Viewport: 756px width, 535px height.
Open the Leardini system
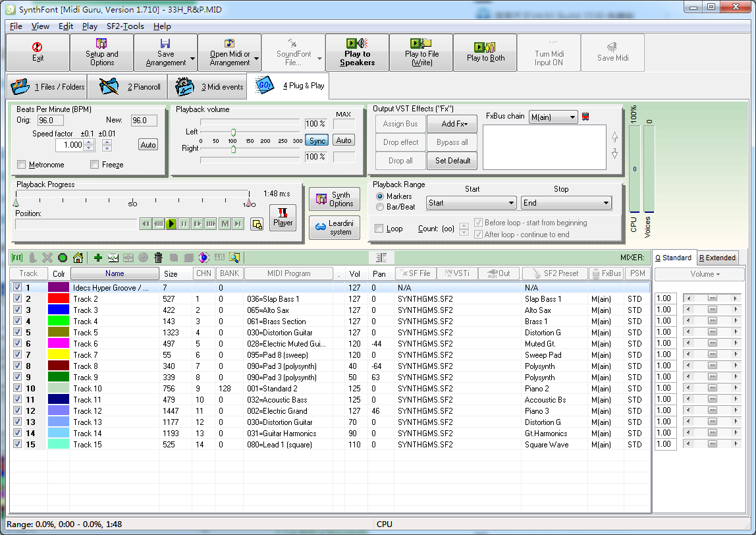tap(335, 227)
